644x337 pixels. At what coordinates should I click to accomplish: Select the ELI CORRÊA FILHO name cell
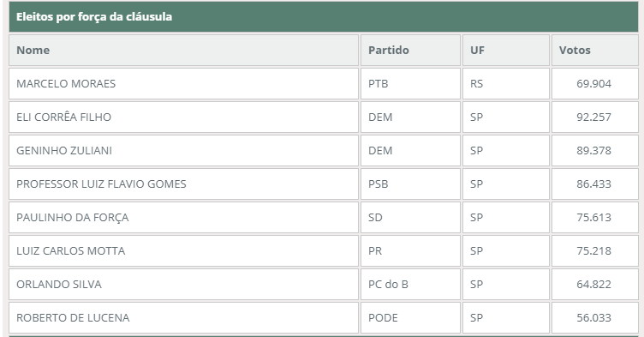[x=183, y=117]
